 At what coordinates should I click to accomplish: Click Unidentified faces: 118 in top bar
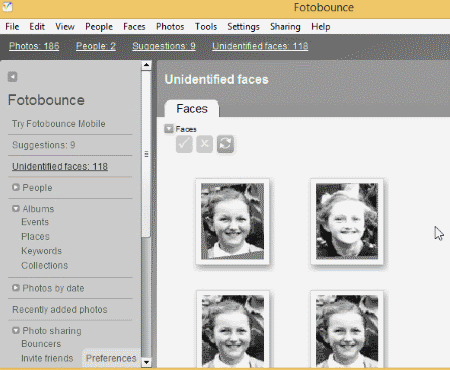click(x=260, y=46)
